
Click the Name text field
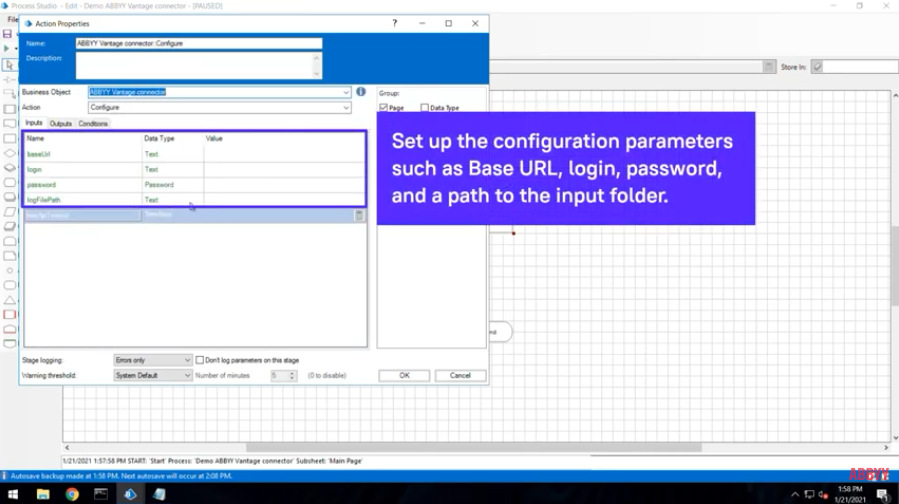[199, 44]
